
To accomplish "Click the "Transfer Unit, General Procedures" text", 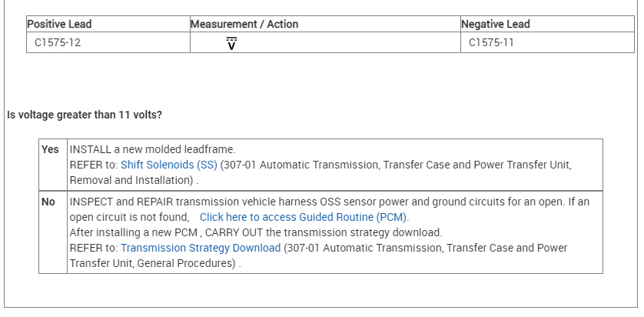I will click(151, 263).
